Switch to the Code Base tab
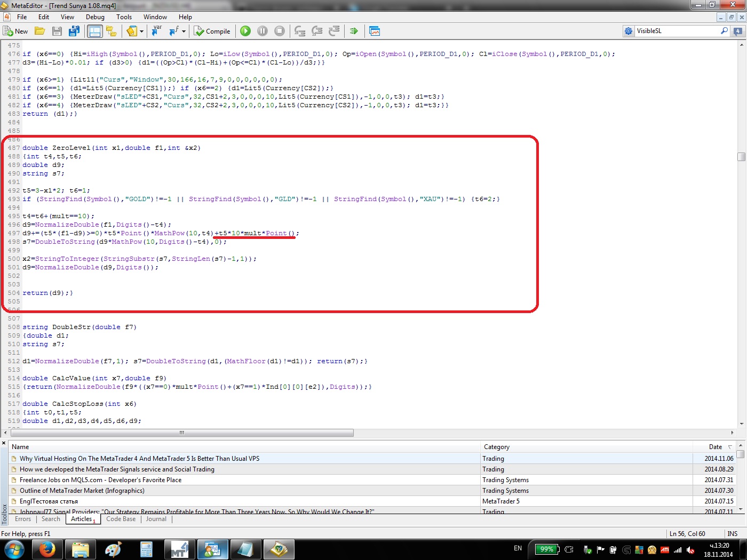Screen dimensions: 747x560 [x=121, y=519]
